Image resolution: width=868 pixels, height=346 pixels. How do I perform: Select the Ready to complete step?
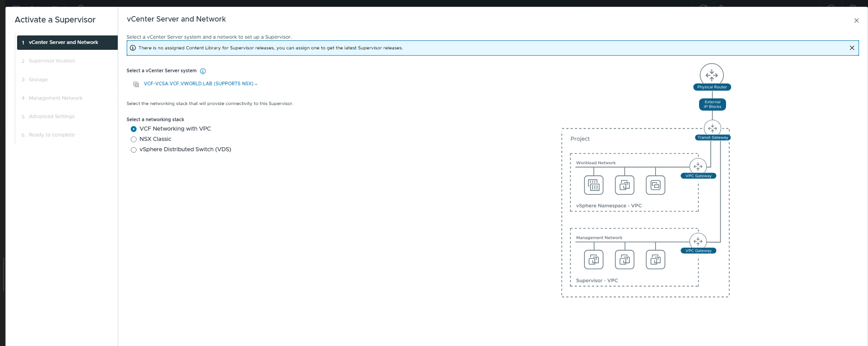52,135
